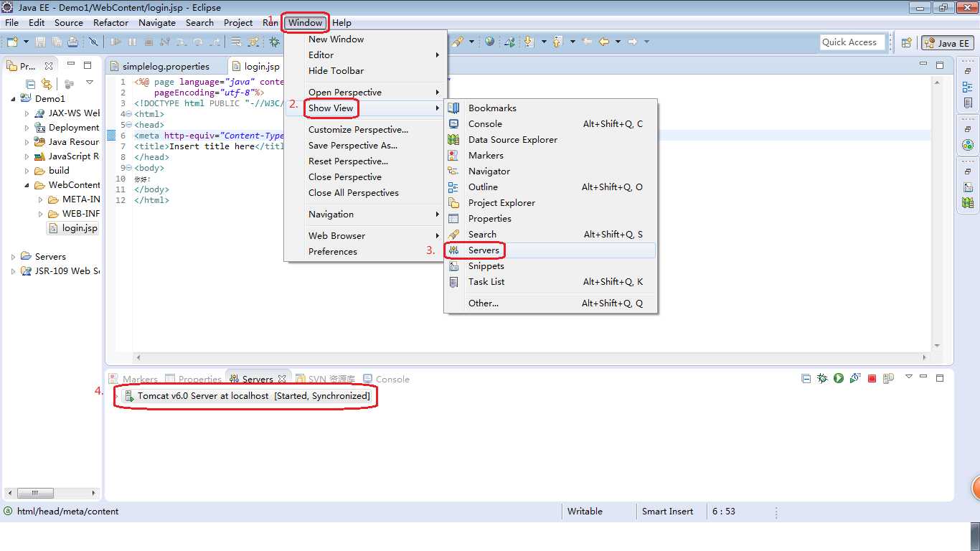Expand the Demo1 project node arrow
The height and width of the screenshot is (551, 980).
click(x=14, y=98)
